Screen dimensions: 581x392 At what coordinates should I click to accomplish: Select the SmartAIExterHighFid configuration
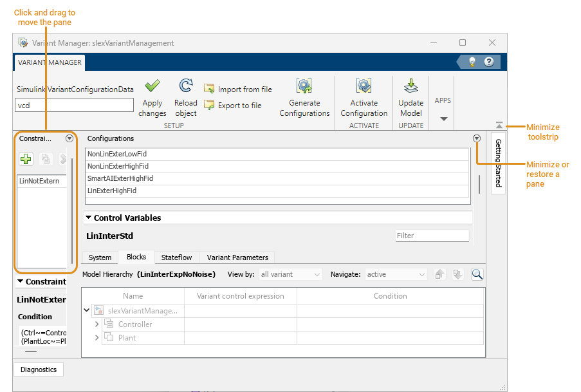click(121, 178)
